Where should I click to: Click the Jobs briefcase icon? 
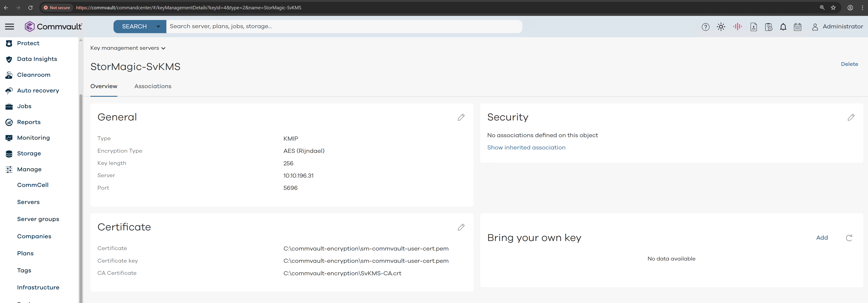click(x=9, y=107)
